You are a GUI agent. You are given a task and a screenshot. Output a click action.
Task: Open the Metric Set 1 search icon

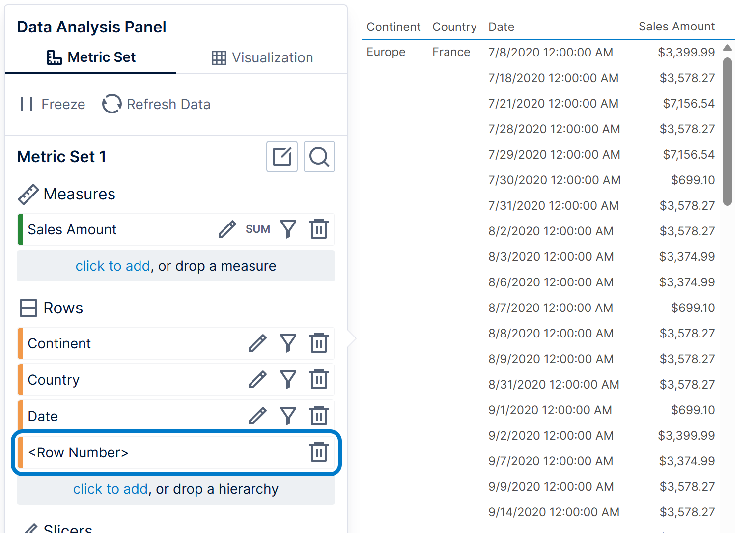[319, 157]
